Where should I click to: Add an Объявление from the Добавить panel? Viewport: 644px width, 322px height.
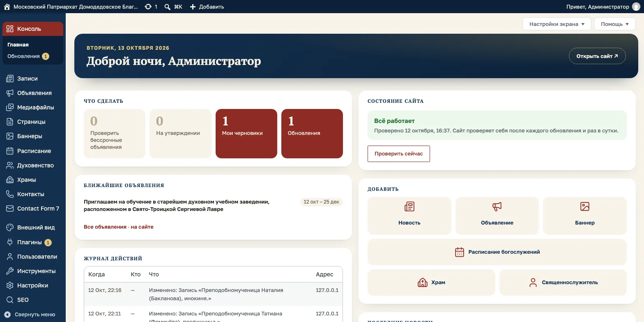point(497,216)
